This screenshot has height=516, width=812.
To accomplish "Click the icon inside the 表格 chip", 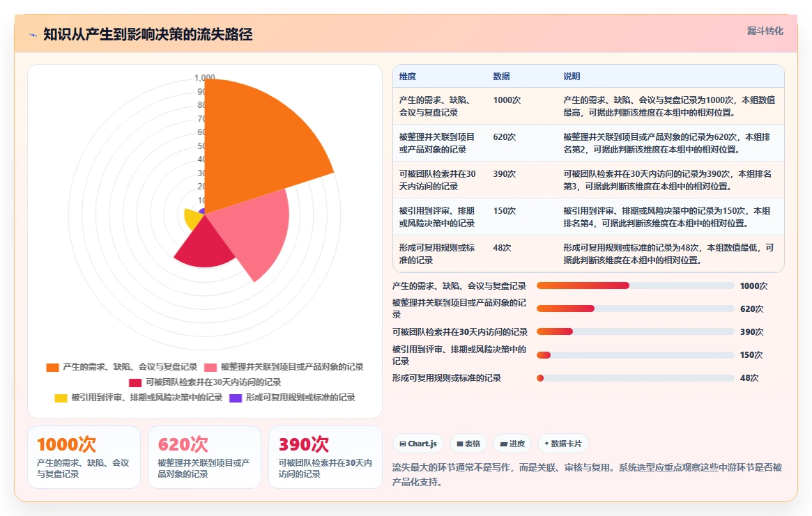I will point(460,444).
